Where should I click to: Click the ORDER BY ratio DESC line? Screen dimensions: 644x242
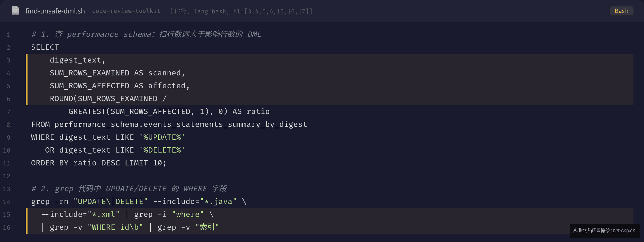(99, 163)
